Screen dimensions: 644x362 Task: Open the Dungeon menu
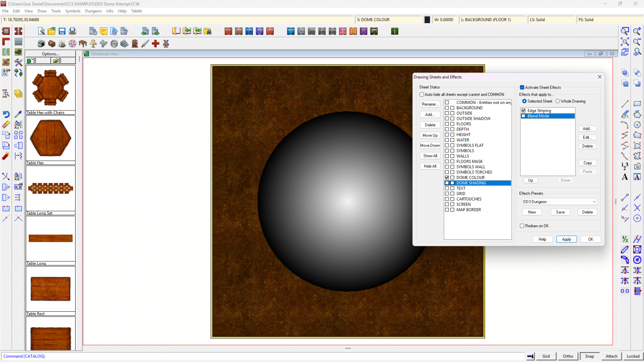coord(93,11)
